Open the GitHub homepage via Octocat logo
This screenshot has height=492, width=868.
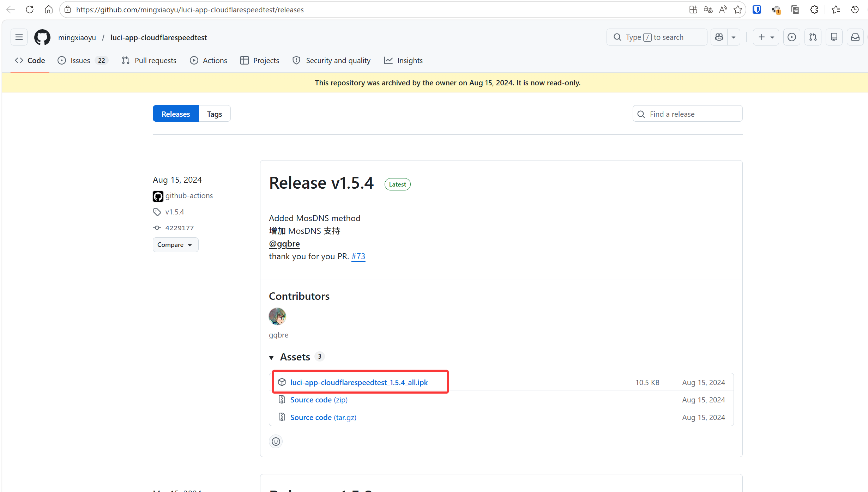tap(42, 37)
